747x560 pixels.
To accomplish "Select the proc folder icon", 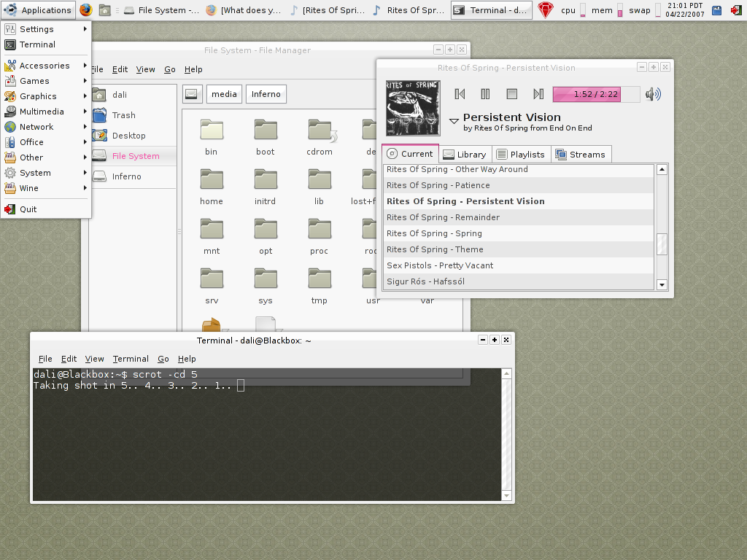I will 320,230.
